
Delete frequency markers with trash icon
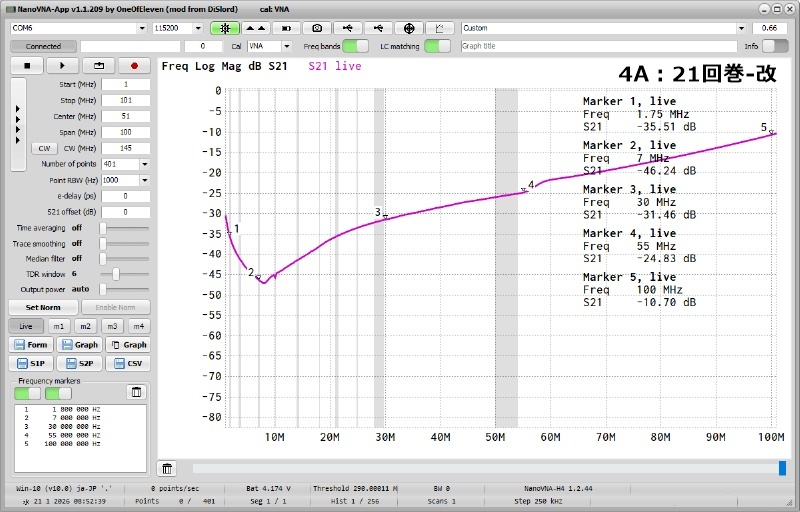(136, 392)
